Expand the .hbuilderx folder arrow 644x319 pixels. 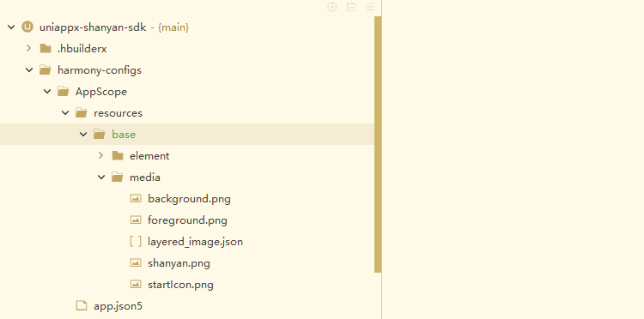coord(28,48)
